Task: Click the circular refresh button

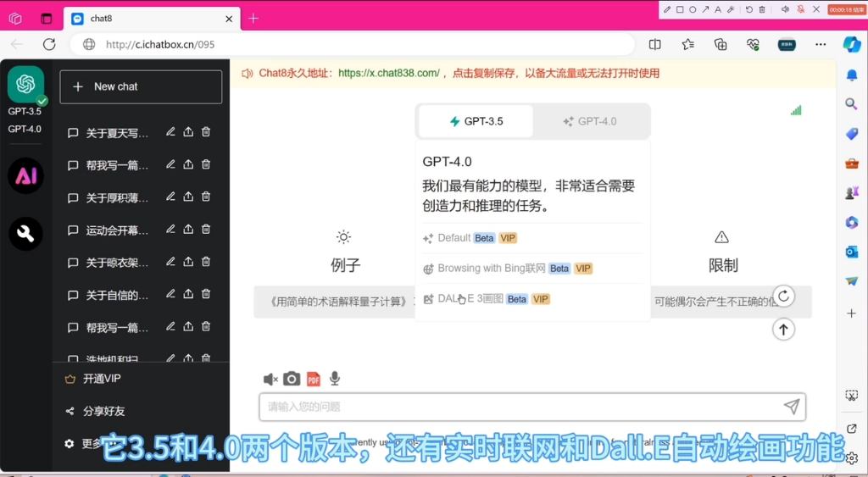Action: [x=783, y=297]
